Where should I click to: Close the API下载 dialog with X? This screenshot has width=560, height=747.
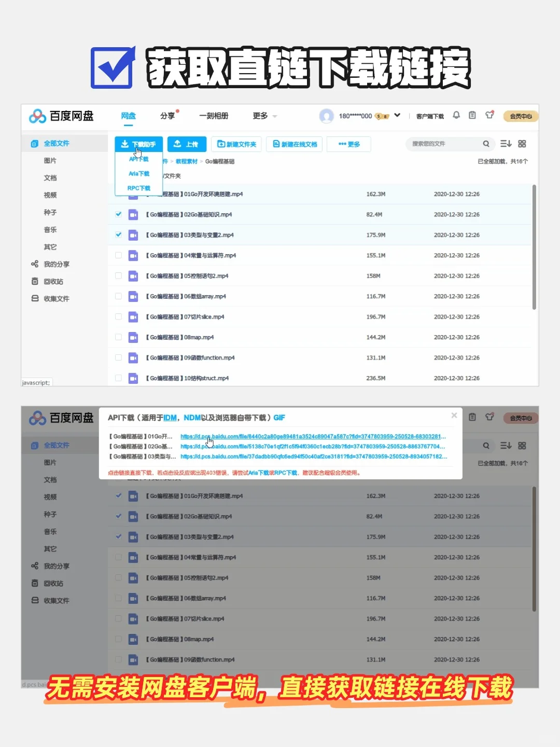(x=454, y=416)
